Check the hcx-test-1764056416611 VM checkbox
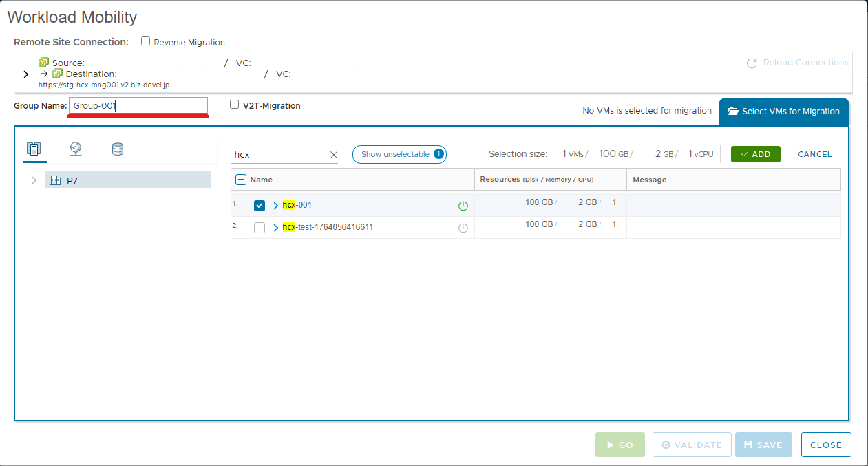This screenshot has width=868, height=466. [260, 228]
